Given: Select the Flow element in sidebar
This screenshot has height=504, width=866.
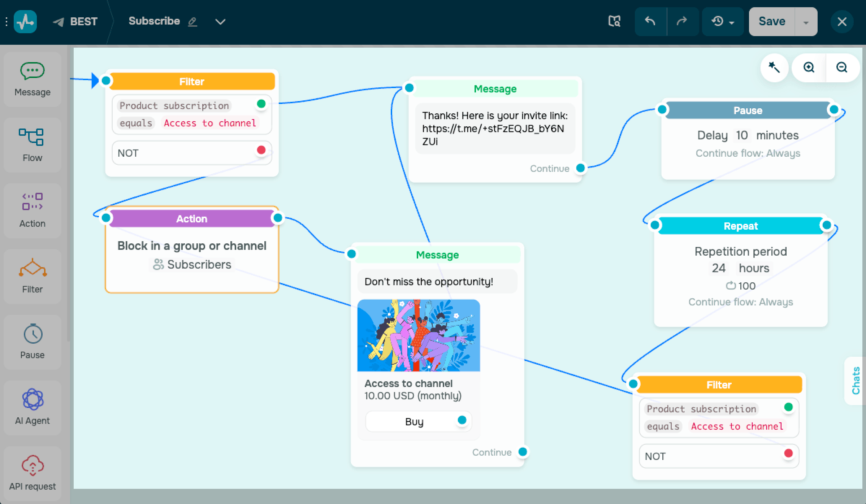Looking at the screenshot, I should pos(32,145).
